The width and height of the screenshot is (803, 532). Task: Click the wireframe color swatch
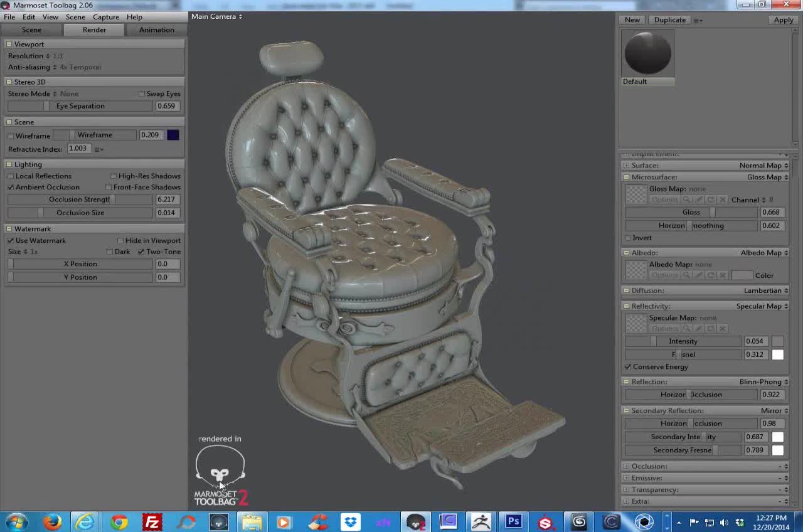[173, 135]
